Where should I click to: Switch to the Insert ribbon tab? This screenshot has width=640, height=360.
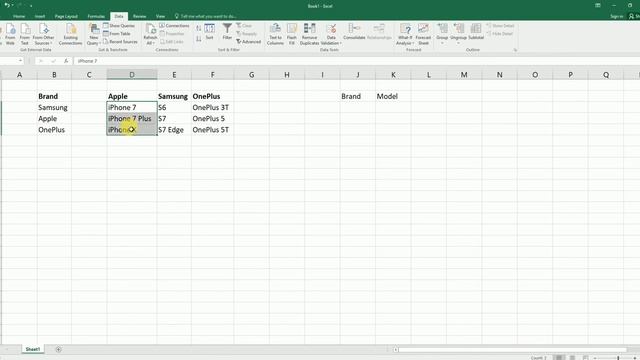40,16
